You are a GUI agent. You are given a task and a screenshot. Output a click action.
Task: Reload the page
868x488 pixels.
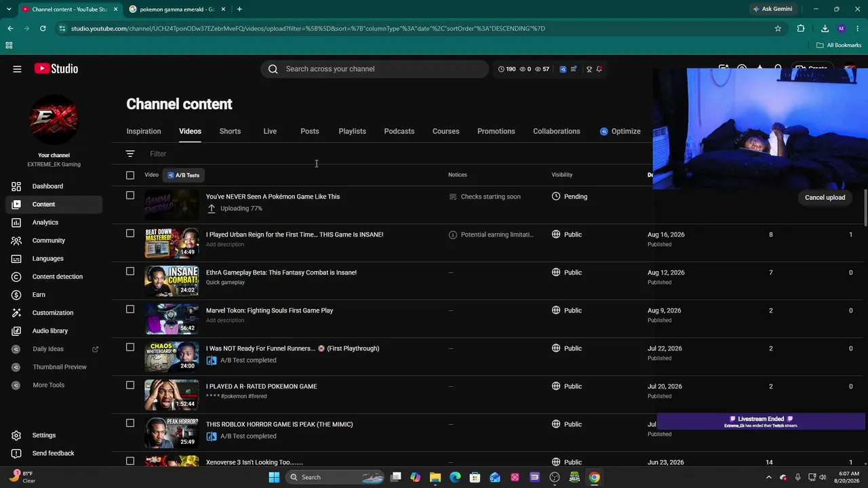tap(43, 28)
